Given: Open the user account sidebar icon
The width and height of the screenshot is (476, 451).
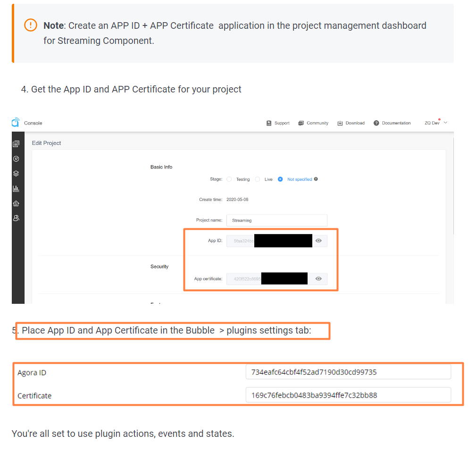Looking at the screenshot, I should tap(16, 218).
